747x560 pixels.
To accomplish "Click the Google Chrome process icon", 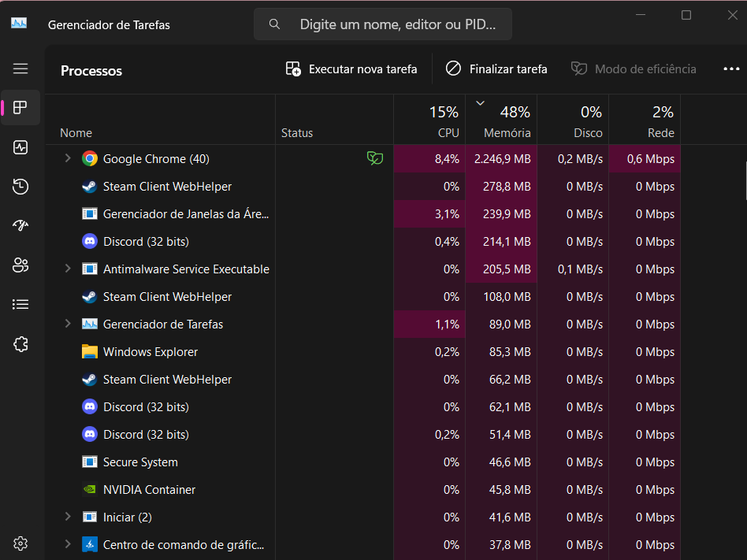I will [90, 158].
